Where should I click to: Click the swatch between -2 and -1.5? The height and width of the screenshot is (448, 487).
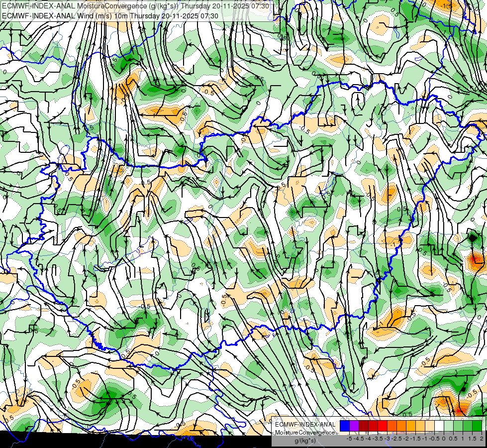tap(411, 426)
